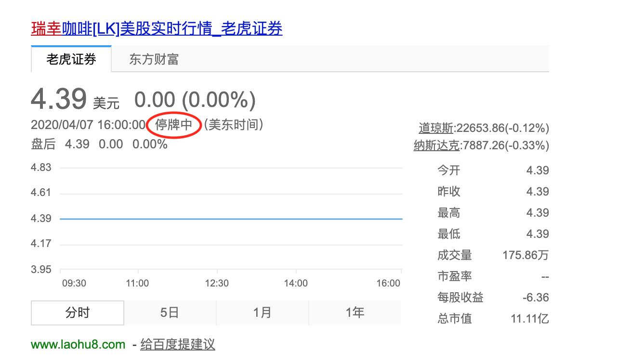Click the 今开 row label

point(449,170)
